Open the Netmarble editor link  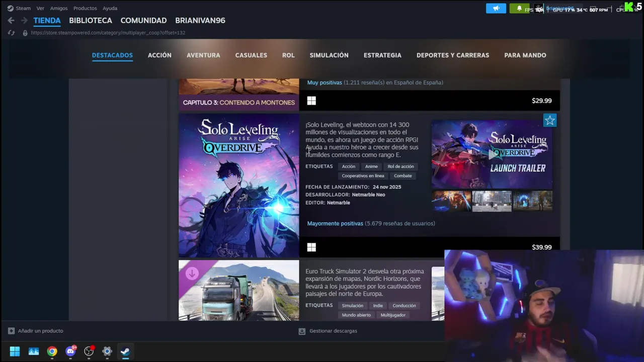tap(339, 203)
